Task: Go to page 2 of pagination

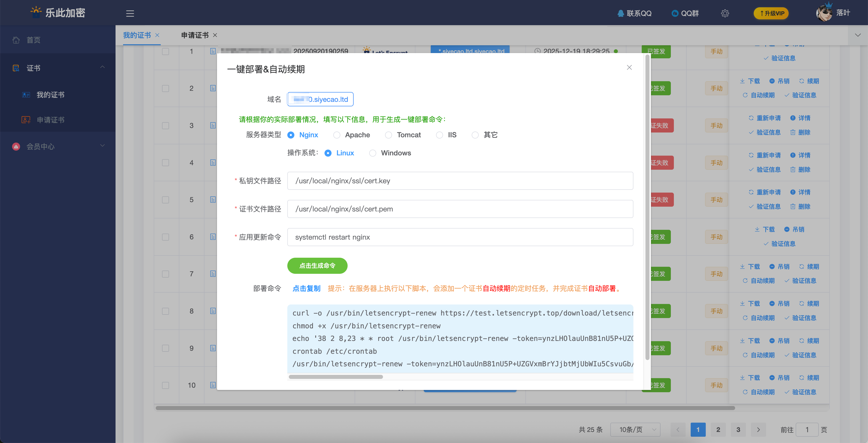Action: tap(718, 429)
